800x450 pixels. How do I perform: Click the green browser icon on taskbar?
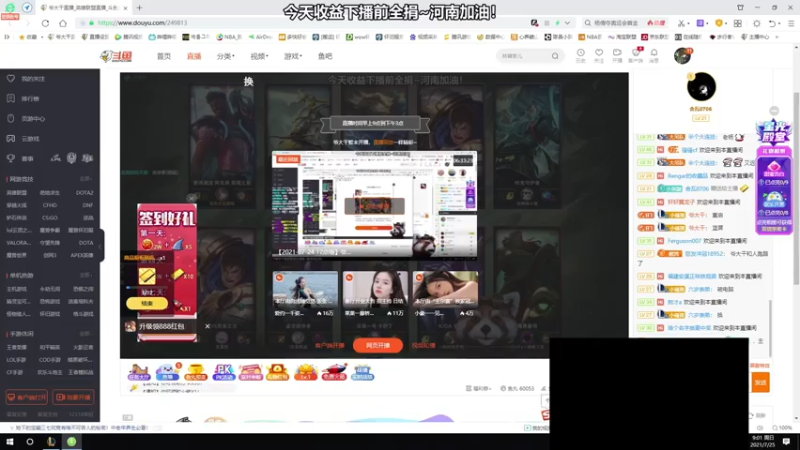[71, 442]
